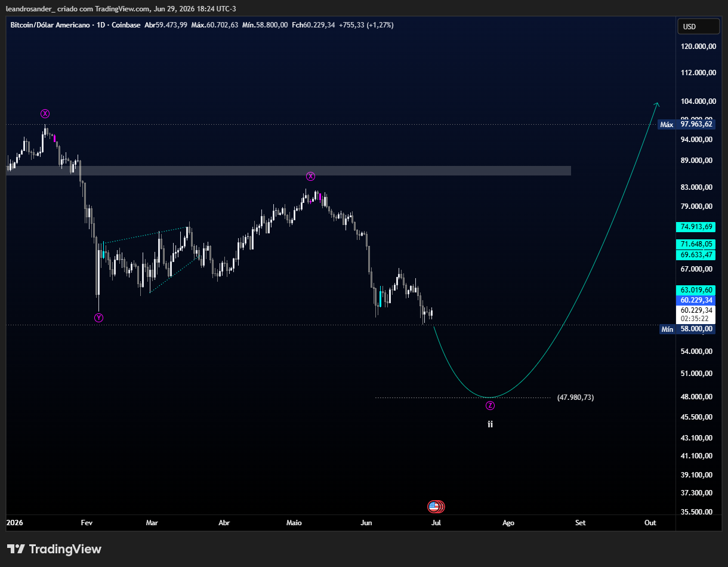Click the Maio time axis label
Viewport: 728px width, 567px height.
(294, 523)
